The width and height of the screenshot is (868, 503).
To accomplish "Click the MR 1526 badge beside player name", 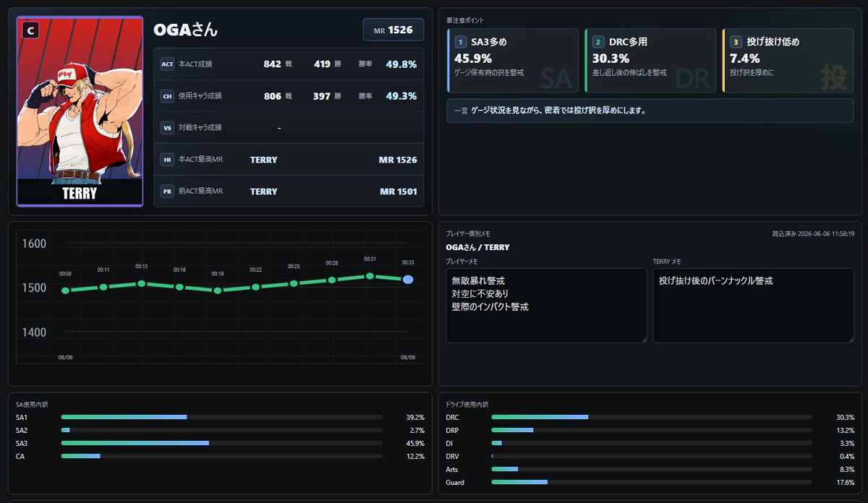I will (x=393, y=30).
